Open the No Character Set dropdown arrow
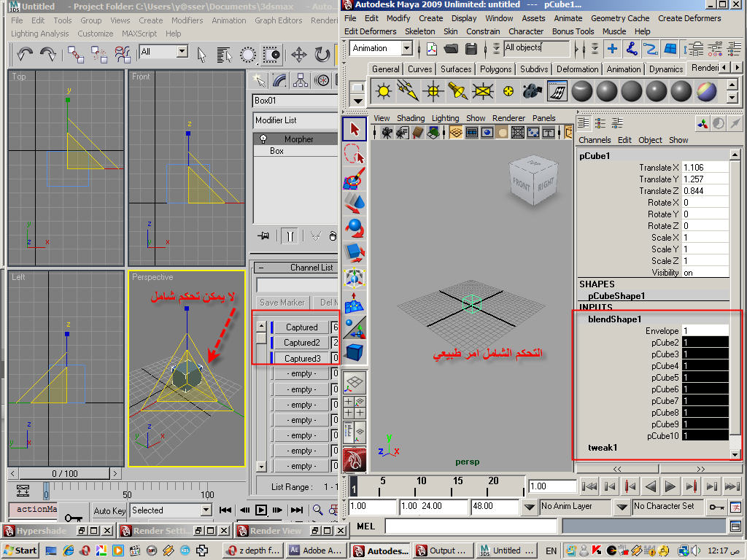Screen dimensions: 747x560 point(622,507)
